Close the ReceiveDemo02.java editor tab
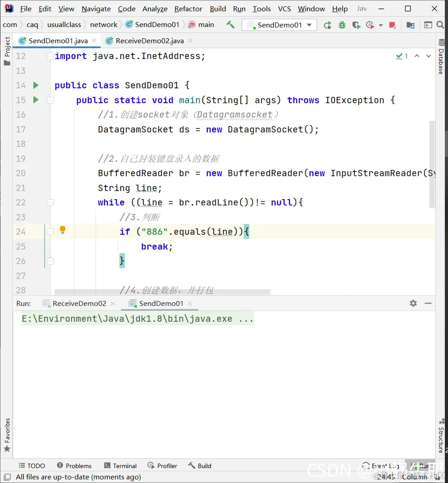 190,41
